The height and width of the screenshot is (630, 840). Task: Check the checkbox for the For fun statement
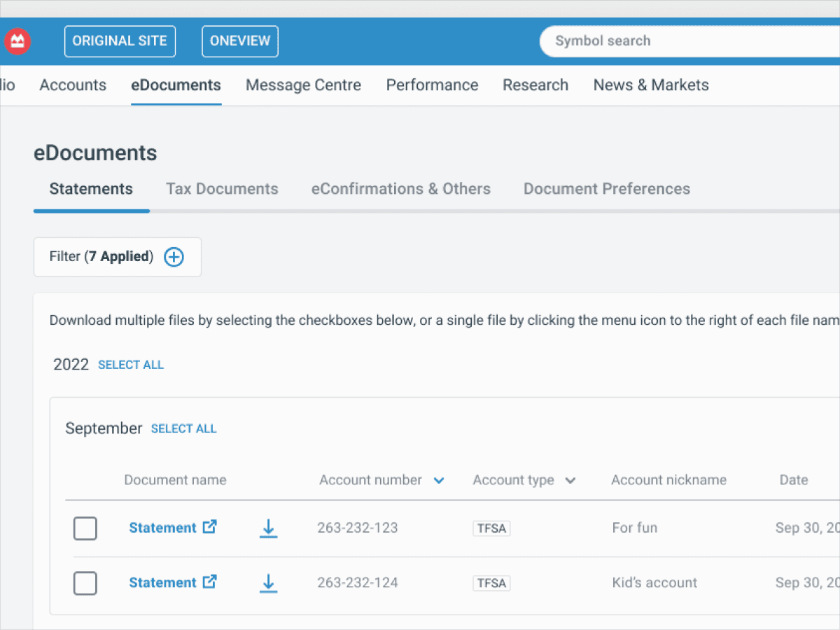tap(85, 528)
